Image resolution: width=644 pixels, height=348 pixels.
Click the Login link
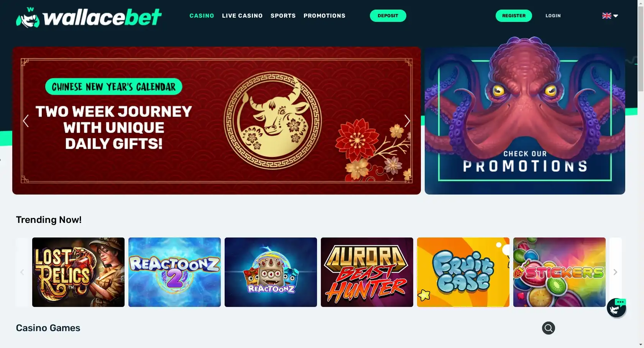[553, 16]
